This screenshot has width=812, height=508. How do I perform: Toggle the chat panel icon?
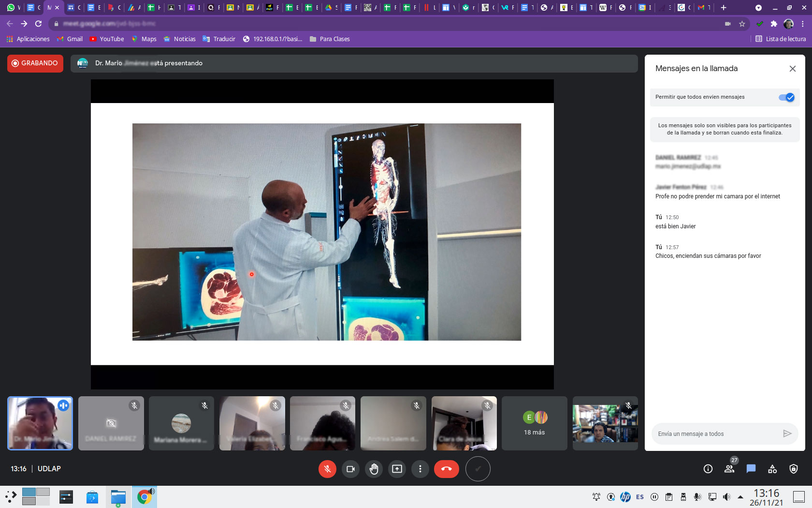pos(751,469)
